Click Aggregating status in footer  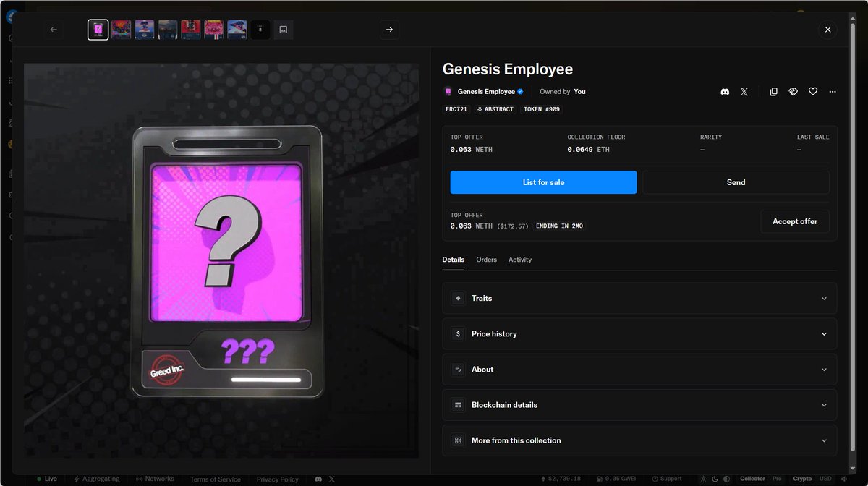point(97,479)
